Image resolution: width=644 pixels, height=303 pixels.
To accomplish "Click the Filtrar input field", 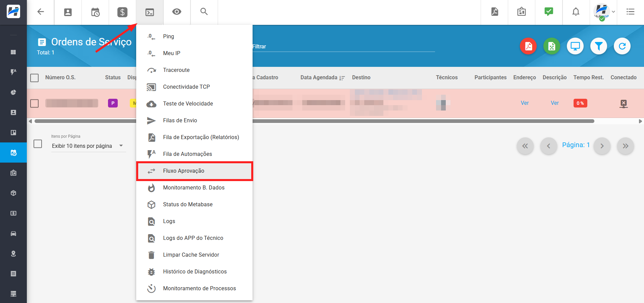I will tap(343, 47).
